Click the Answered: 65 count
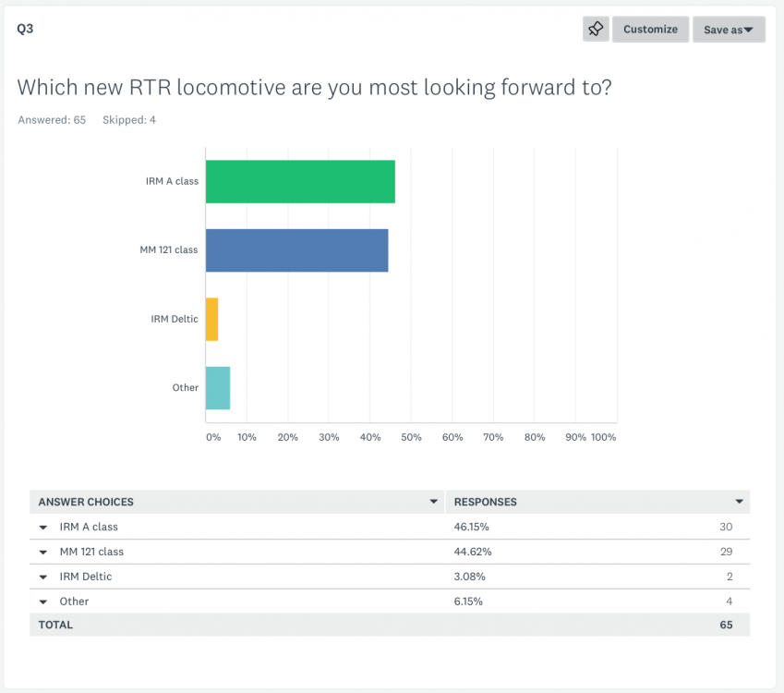Viewport: 784px width, 693px height. pyautogui.click(x=52, y=120)
